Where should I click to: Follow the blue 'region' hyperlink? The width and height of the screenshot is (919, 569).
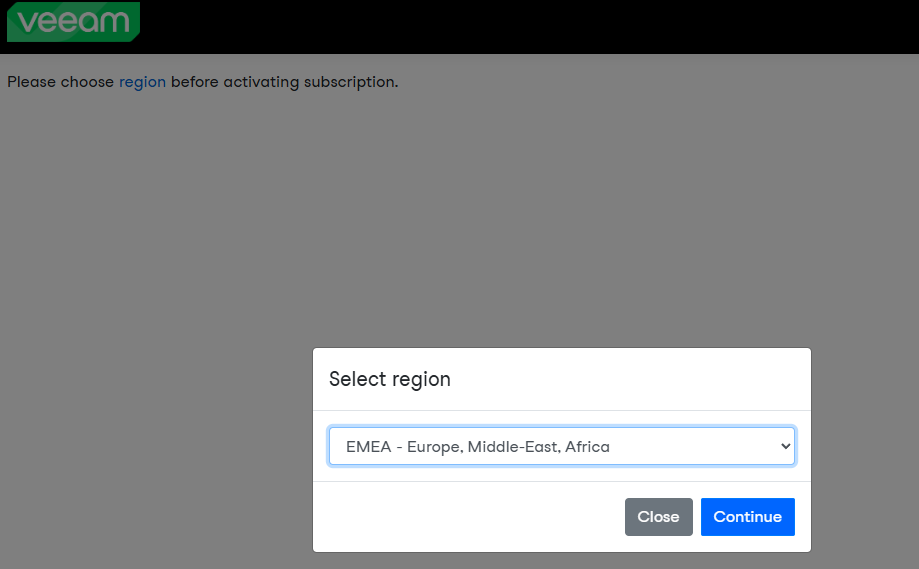pos(142,82)
